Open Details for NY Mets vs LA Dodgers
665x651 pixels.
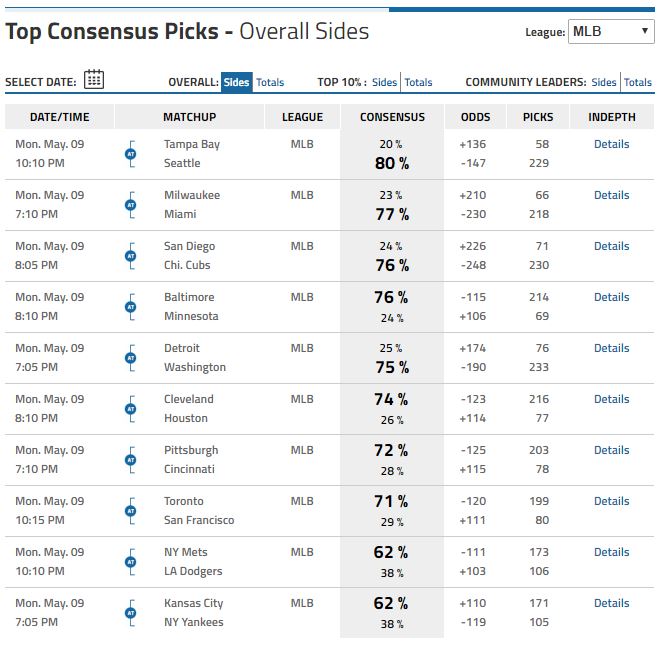click(x=611, y=552)
